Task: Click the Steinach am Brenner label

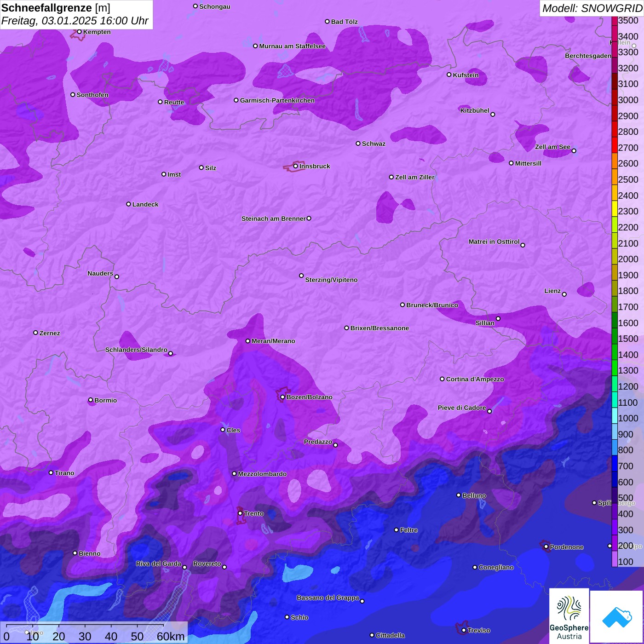Action: pos(274,218)
